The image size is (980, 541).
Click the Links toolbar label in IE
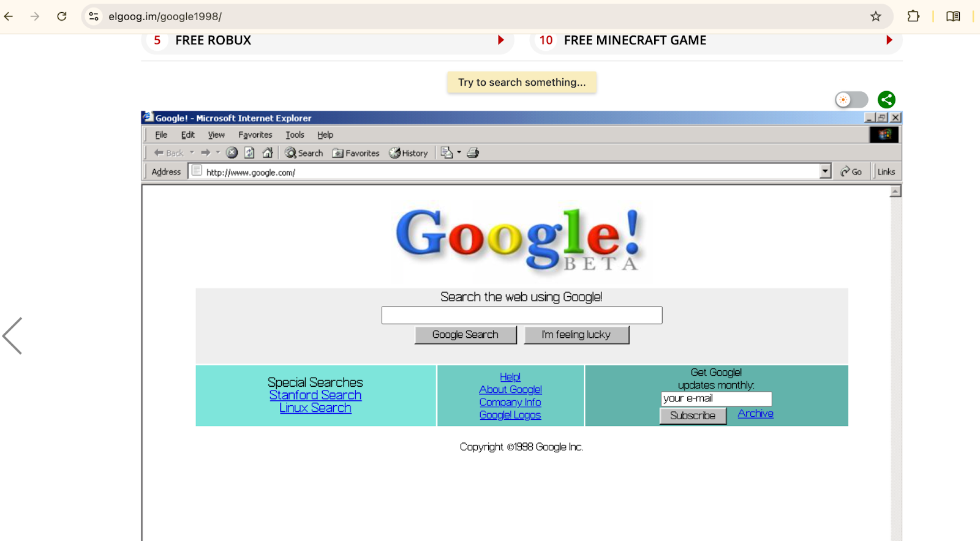tap(886, 172)
